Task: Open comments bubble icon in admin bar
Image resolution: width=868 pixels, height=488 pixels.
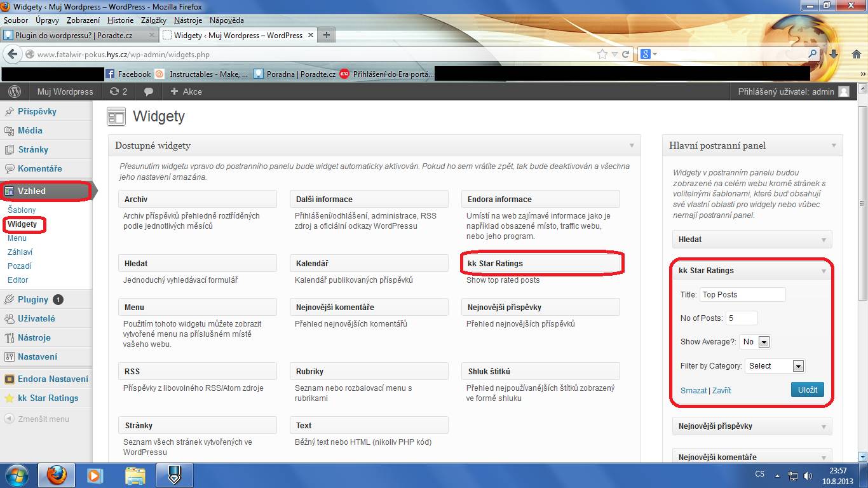Action: [149, 91]
